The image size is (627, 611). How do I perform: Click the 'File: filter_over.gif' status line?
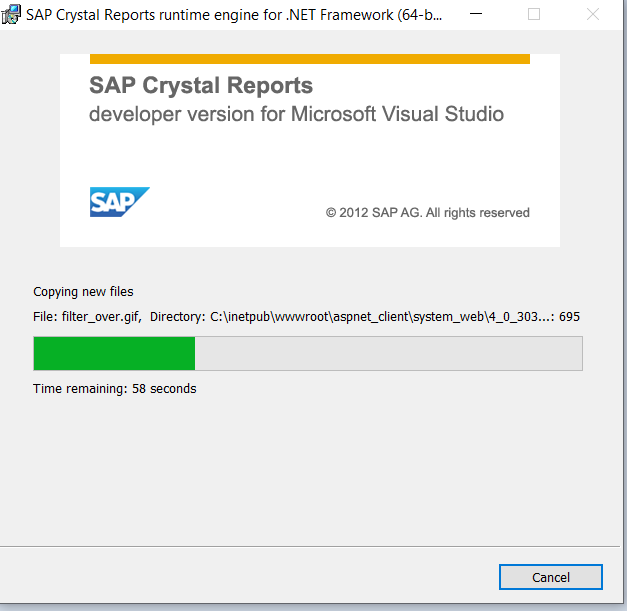click(306, 317)
